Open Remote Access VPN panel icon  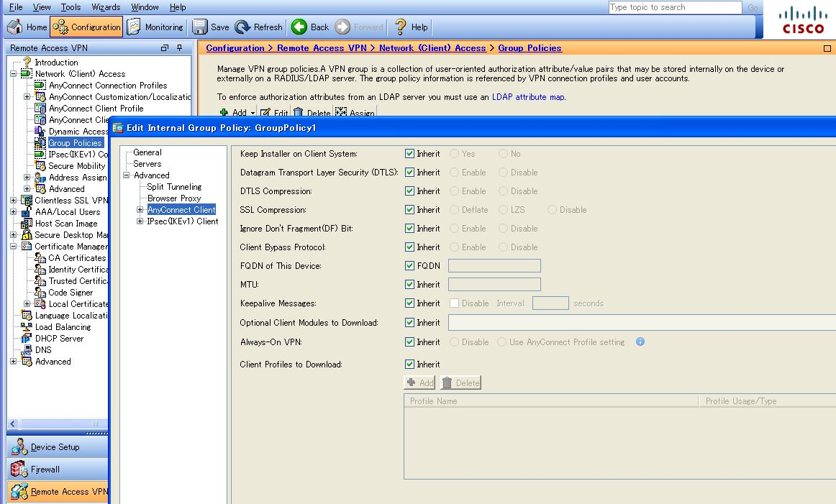point(19,491)
